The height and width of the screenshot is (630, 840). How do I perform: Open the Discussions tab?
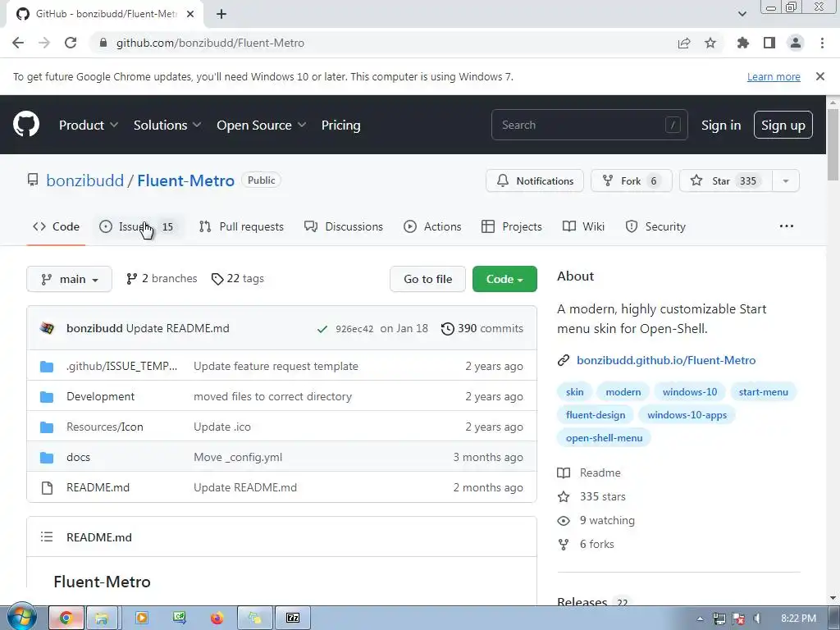pos(344,226)
